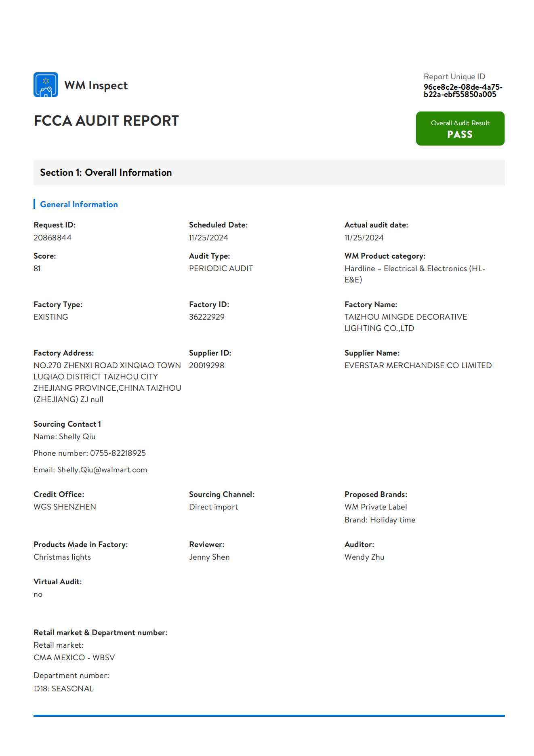The image size is (534, 756).
Task: Click the reviewer name Jenny Shen
Action: click(209, 557)
